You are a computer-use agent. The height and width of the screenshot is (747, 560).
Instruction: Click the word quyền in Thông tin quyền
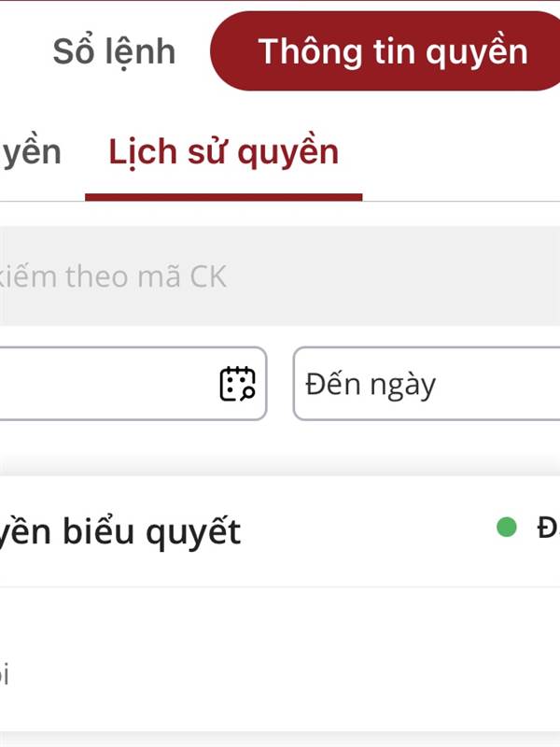pyautogui.click(x=477, y=53)
